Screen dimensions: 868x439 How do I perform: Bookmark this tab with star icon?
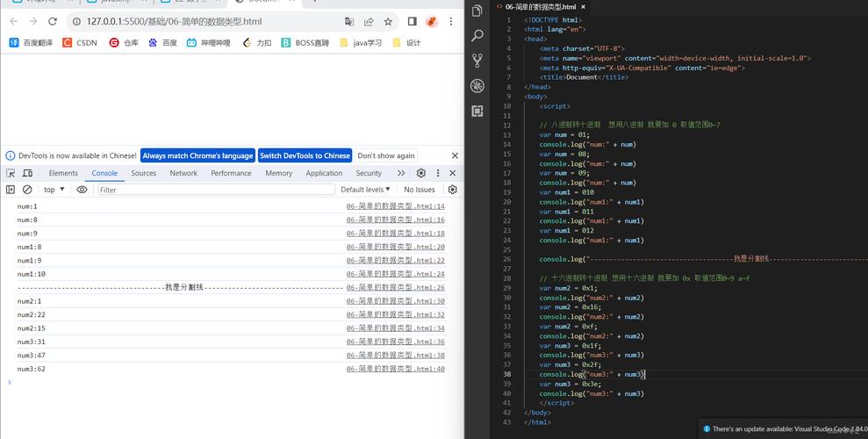388,22
